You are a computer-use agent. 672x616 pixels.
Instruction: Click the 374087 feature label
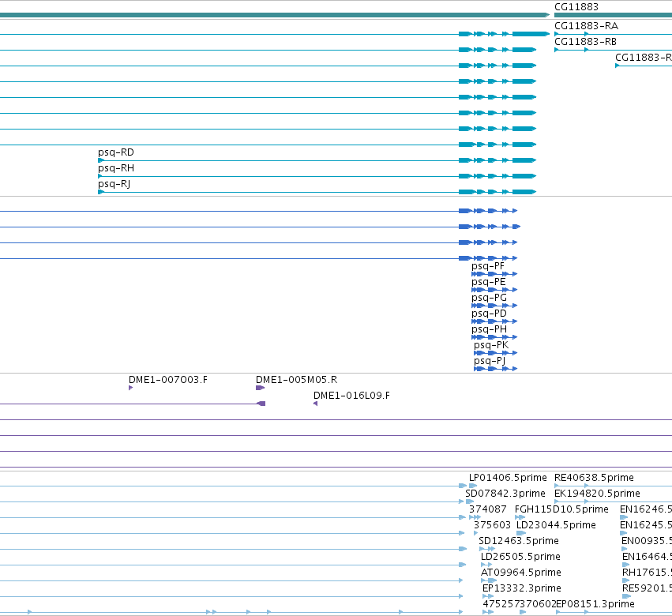click(488, 509)
